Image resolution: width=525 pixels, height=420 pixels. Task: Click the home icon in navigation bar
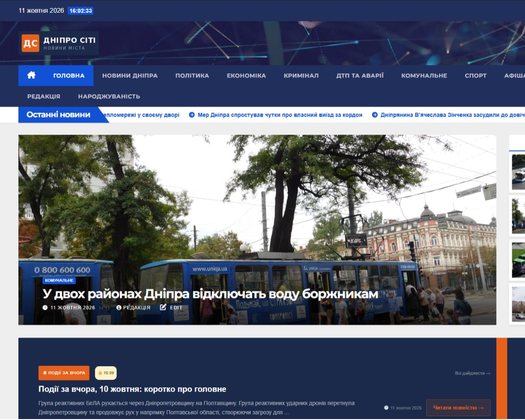coord(31,76)
